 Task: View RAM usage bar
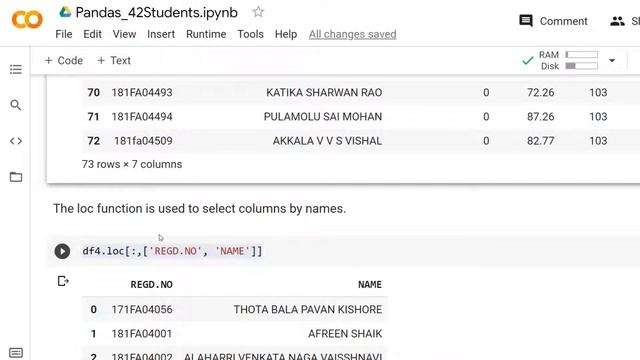(582, 55)
